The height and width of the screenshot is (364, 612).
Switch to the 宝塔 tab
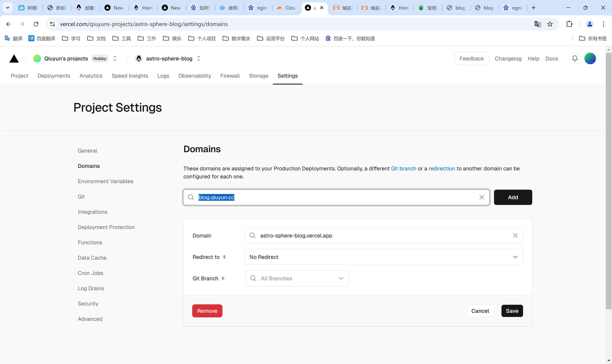(428, 8)
